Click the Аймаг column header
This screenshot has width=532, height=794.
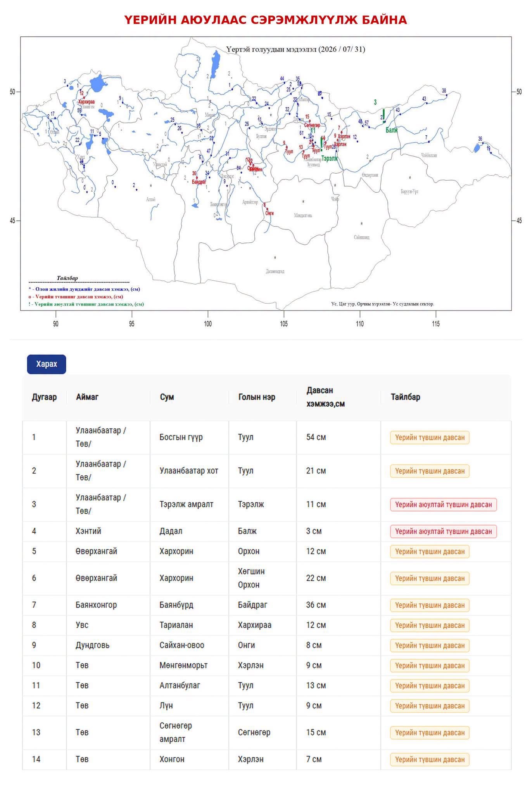87,397
